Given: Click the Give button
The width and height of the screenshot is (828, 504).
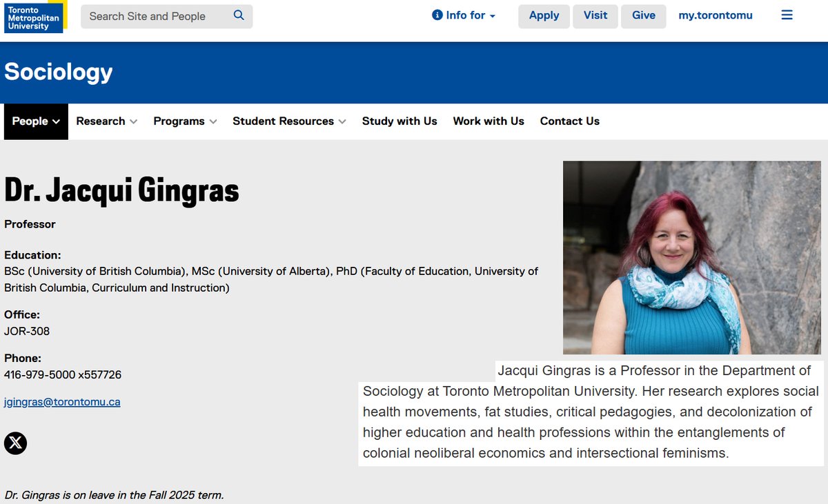Looking at the screenshot, I should point(644,16).
